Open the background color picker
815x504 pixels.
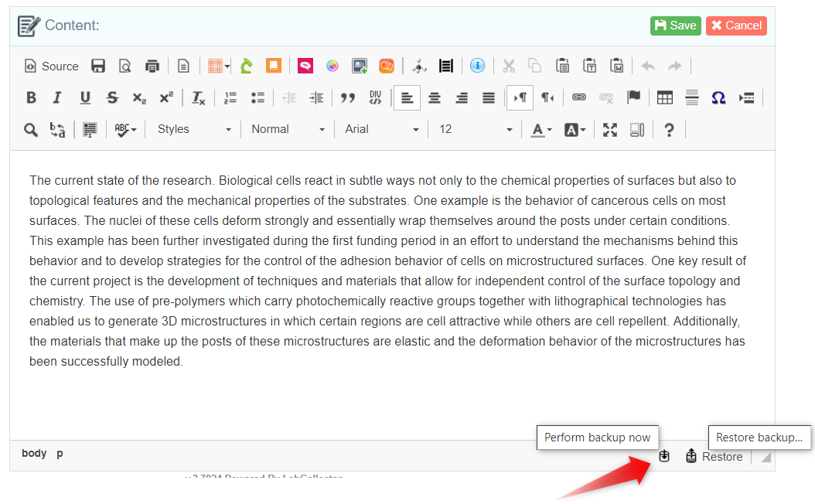click(x=575, y=129)
